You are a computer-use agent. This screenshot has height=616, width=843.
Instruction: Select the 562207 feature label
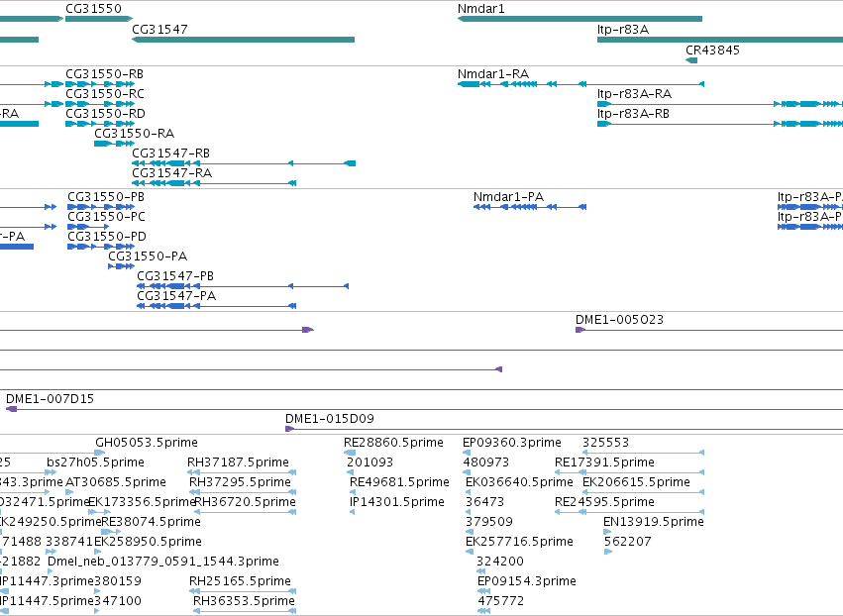tap(628, 542)
